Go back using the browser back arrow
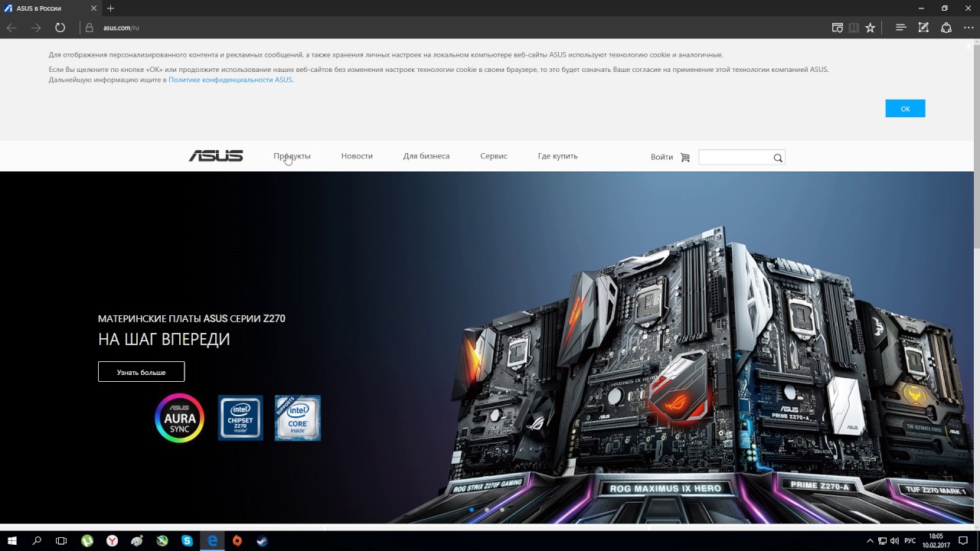Viewport: 980px width, 551px height. point(11,28)
